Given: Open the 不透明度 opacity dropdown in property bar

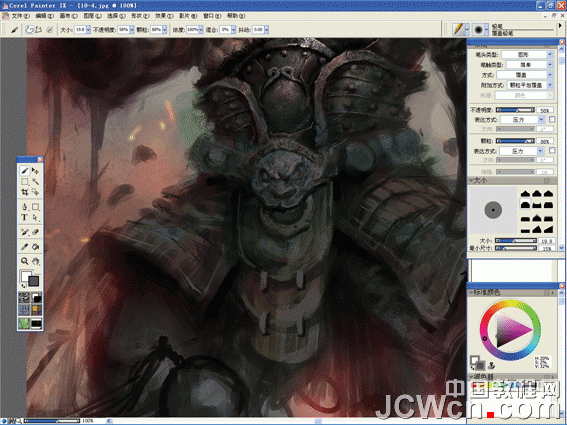Looking at the screenshot, I should 132,30.
